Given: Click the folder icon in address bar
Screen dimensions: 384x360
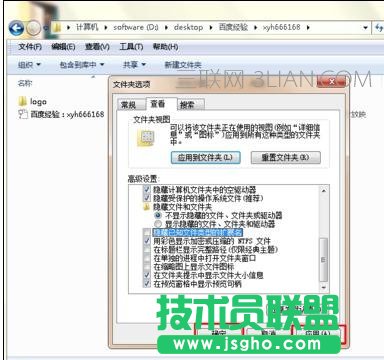Looking at the screenshot, I should pyautogui.click(x=57, y=27).
